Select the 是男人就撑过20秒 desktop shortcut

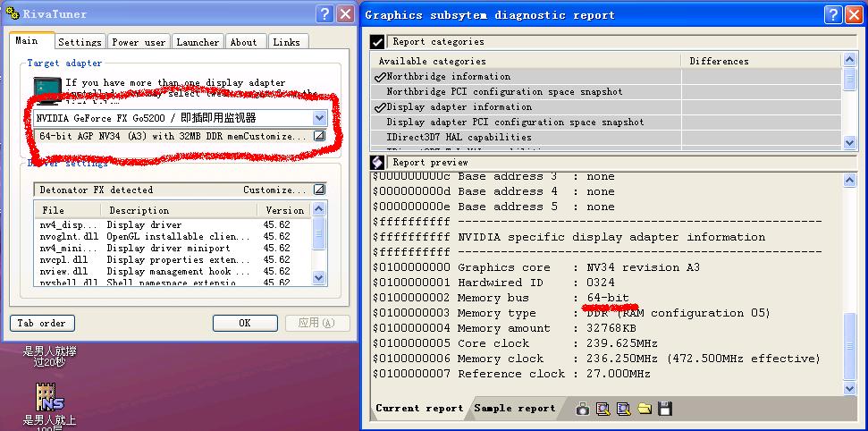[49, 356]
